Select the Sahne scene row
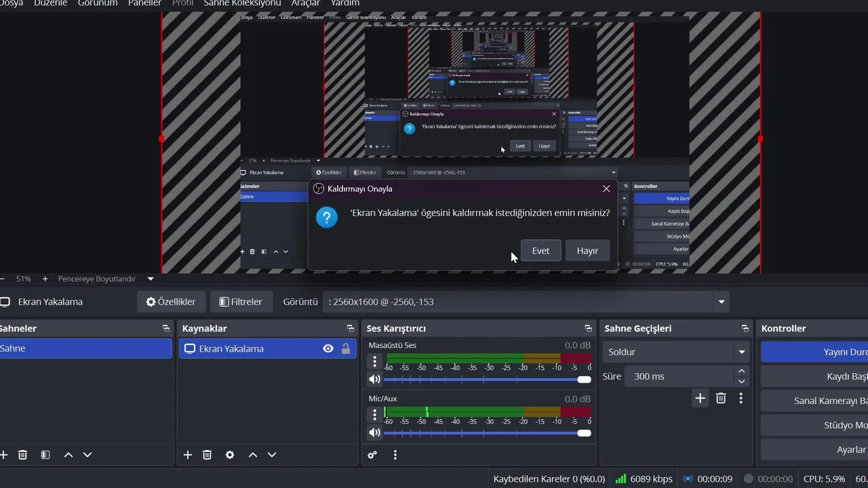Screen dimensions: 868x488 coord(85,348)
